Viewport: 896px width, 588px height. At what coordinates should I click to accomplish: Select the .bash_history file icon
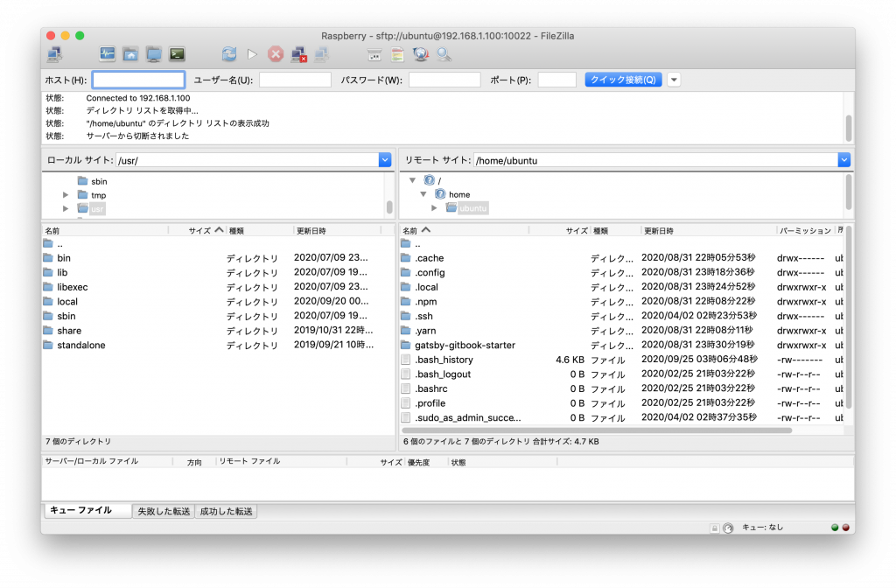click(406, 360)
